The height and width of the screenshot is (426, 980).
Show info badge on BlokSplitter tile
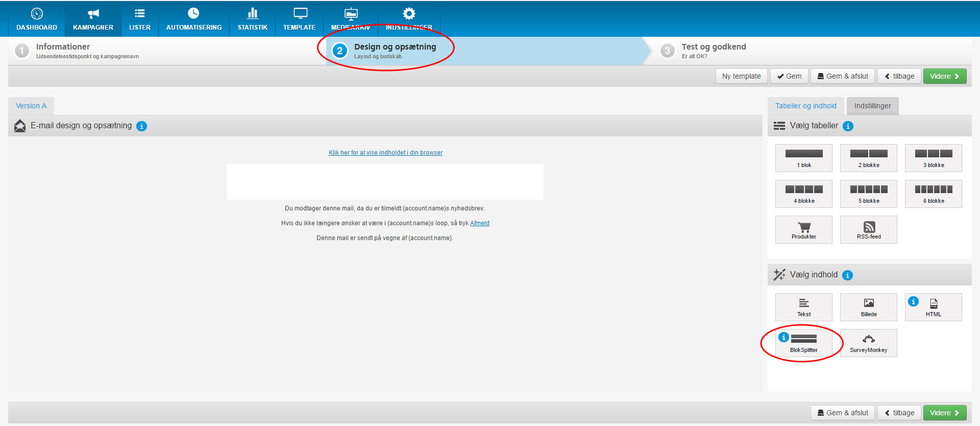pyautogui.click(x=784, y=337)
